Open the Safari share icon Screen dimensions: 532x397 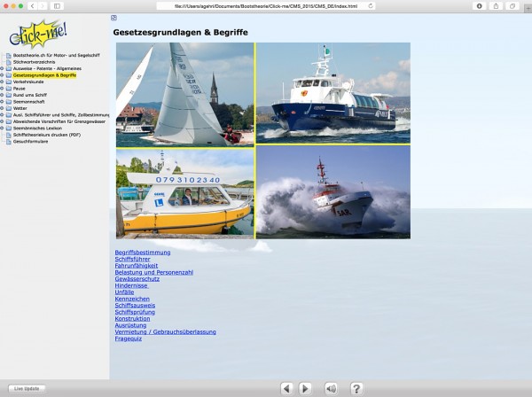click(x=496, y=6)
